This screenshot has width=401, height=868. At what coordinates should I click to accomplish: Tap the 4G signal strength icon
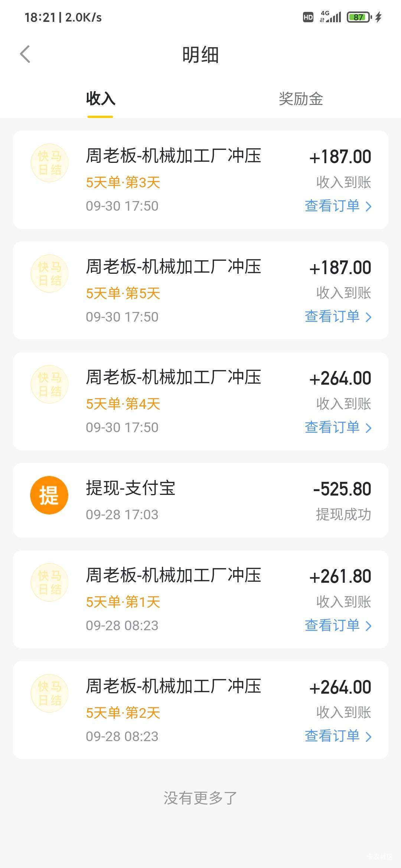point(330,17)
